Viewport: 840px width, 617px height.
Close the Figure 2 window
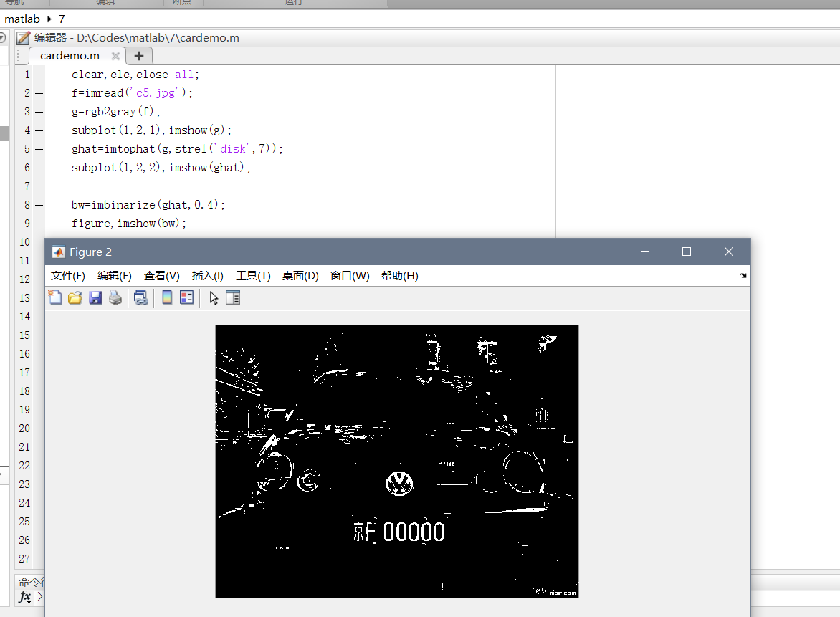click(x=729, y=252)
